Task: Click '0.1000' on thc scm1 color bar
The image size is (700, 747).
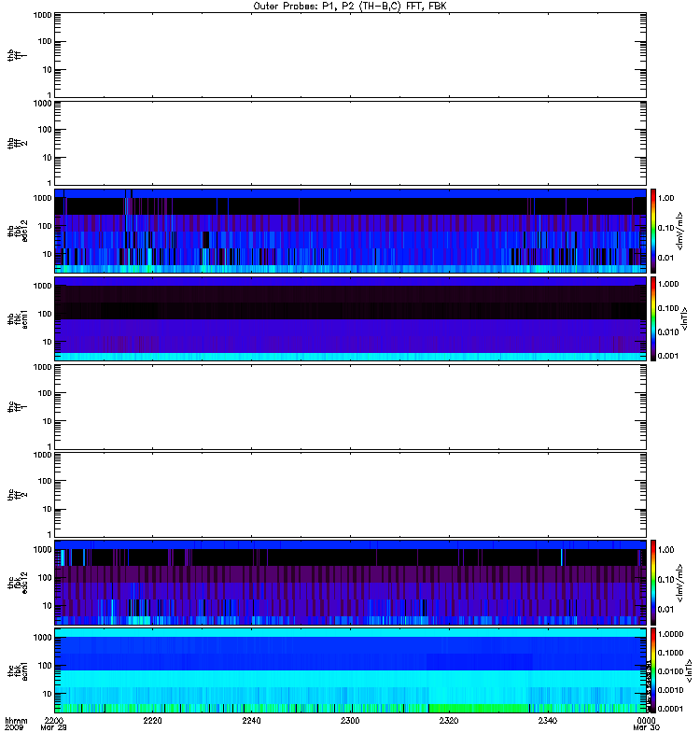Action: 670,653
